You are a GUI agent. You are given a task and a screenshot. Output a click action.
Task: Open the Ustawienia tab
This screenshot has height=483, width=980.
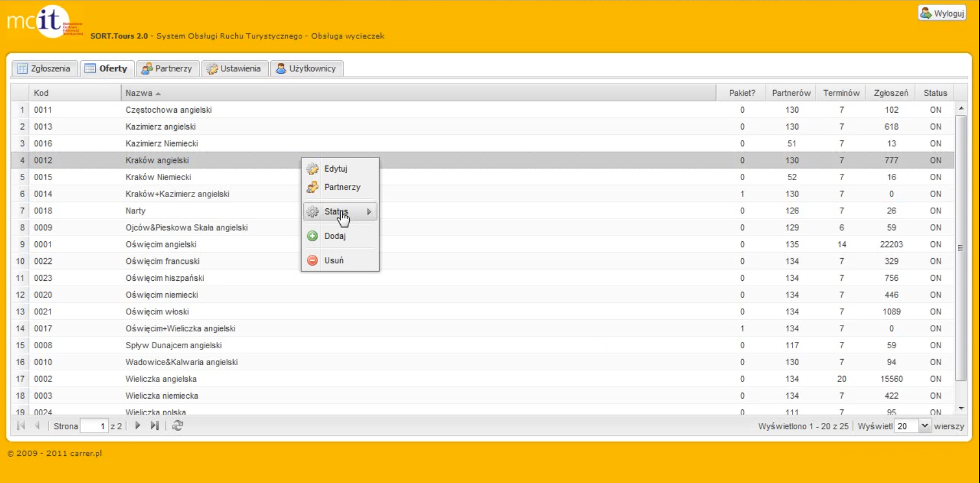[234, 69]
